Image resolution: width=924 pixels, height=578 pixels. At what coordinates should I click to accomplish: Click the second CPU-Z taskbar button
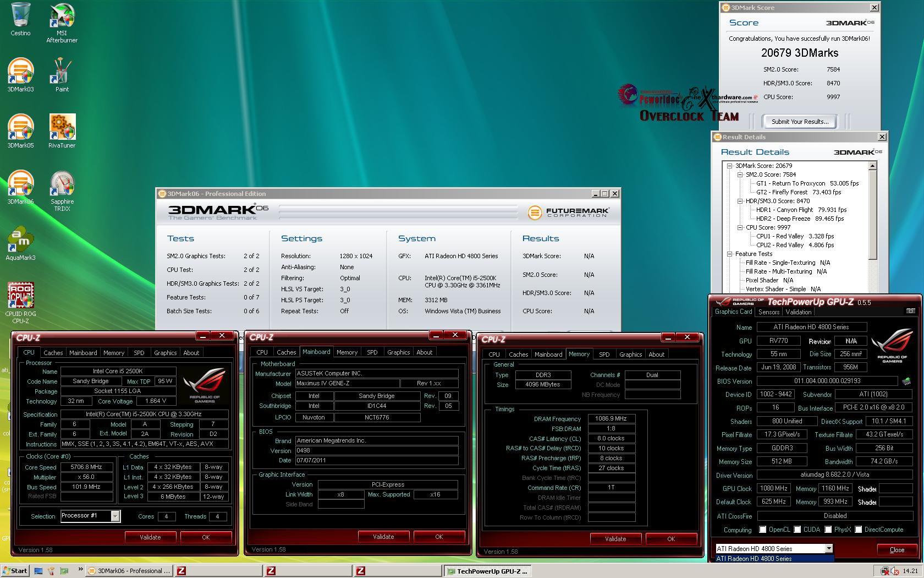tap(307, 571)
